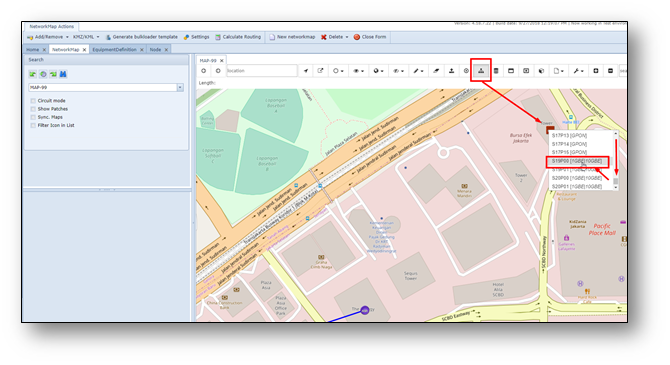Tick the Show Patches checkbox
This screenshot has width=670, height=365.
[33, 109]
